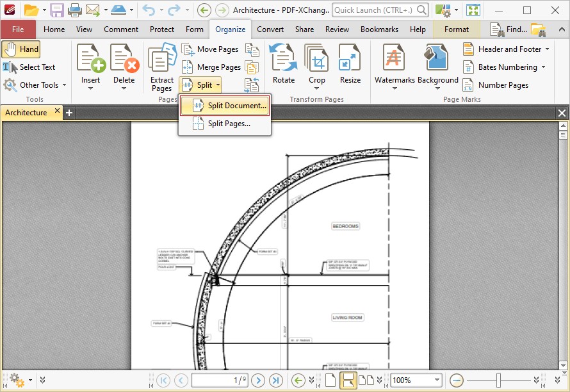The height and width of the screenshot is (392, 570).
Task: Open the Watermarks tool
Action: tap(395, 64)
